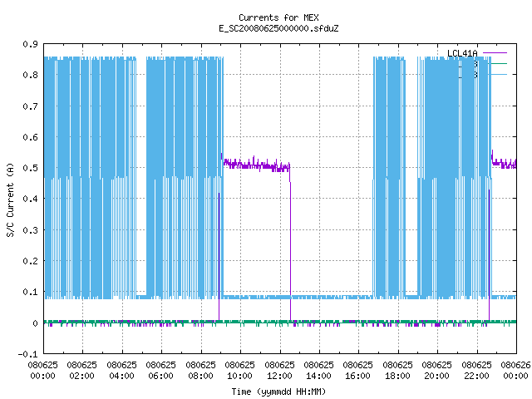This screenshot has width=532, height=399.
Task: Click the y-axis tick label '0'
Action: coord(35,323)
